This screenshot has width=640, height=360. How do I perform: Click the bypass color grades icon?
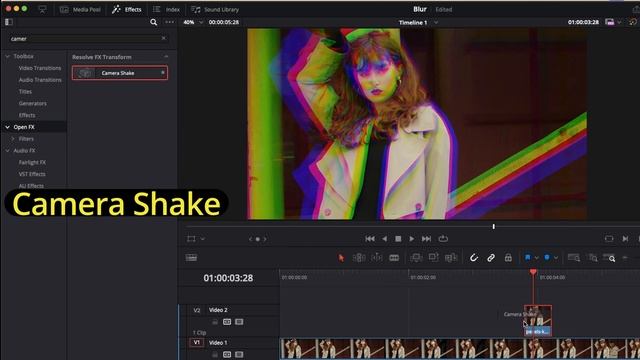[x=632, y=22]
